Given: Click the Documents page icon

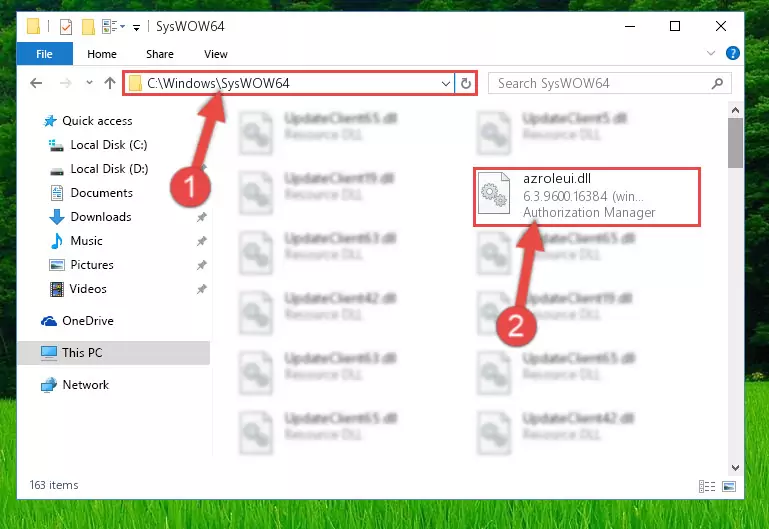Looking at the screenshot, I should (x=57, y=193).
